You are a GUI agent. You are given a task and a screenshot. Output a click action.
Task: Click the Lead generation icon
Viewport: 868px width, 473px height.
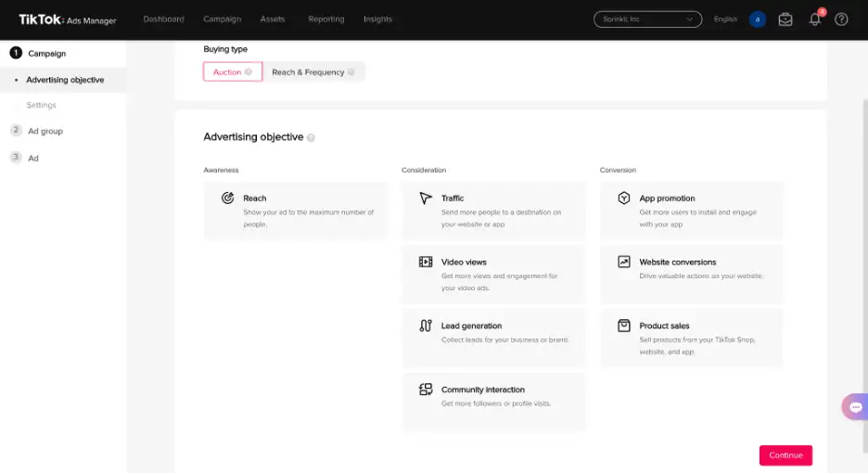pyautogui.click(x=425, y=326)
